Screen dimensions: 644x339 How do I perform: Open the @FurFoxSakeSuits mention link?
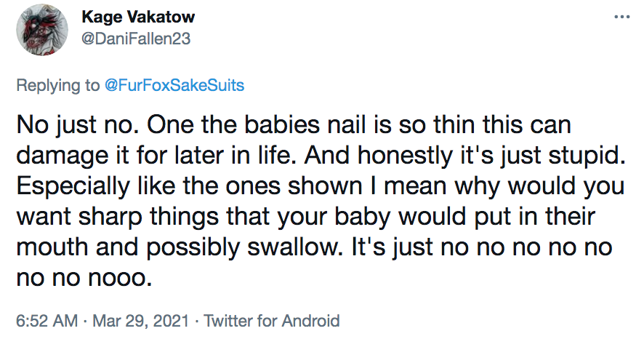coord(174,85)
